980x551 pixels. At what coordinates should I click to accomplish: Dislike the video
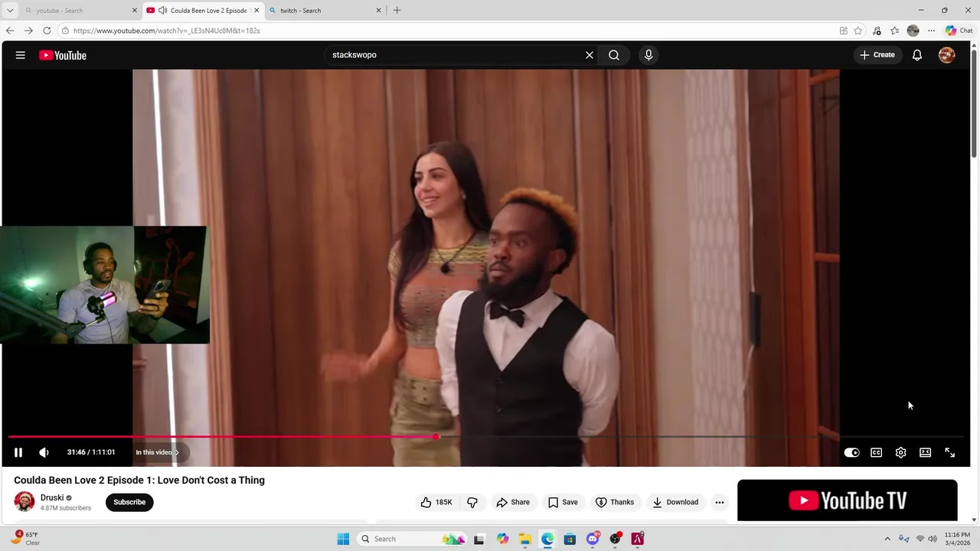[472, 502]
